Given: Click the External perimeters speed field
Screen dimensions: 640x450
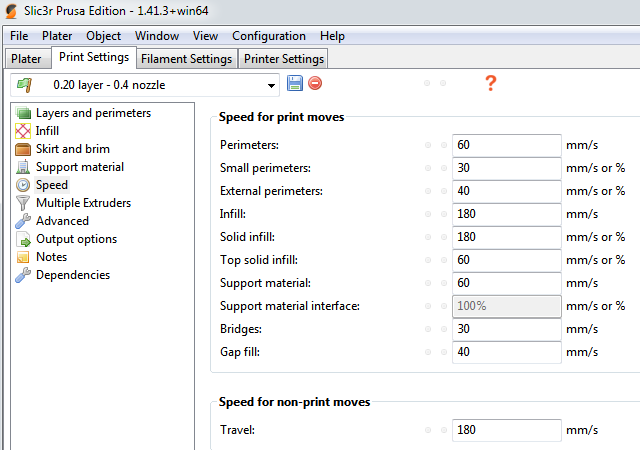Looking at the screenshot, I should tap(506, 191).
